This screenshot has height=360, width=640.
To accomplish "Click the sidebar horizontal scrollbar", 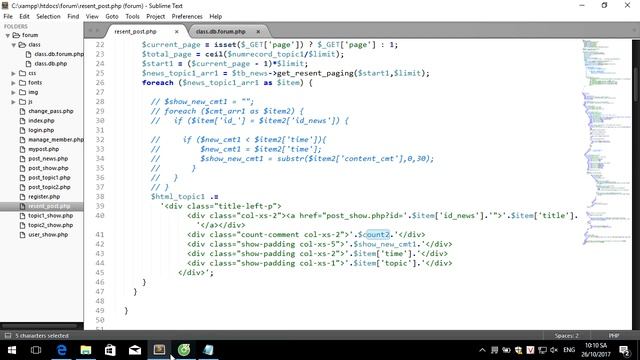I will 40,326.
